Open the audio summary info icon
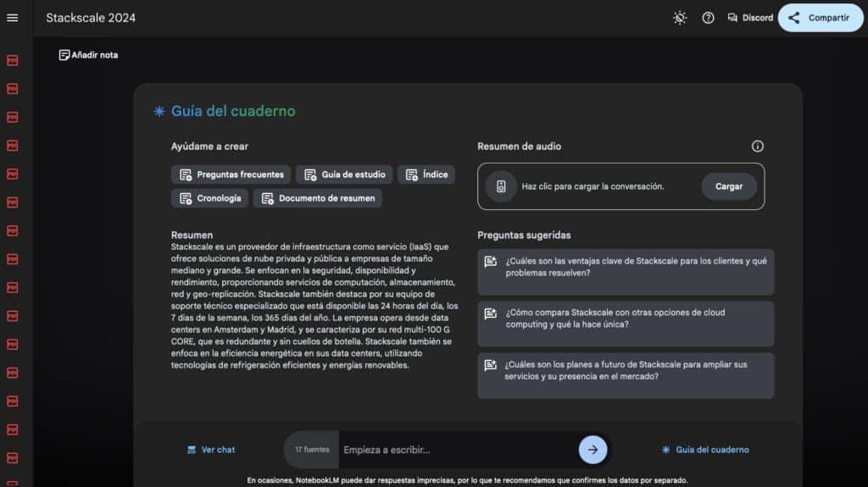Screen dimensions: 868x487 757,146
